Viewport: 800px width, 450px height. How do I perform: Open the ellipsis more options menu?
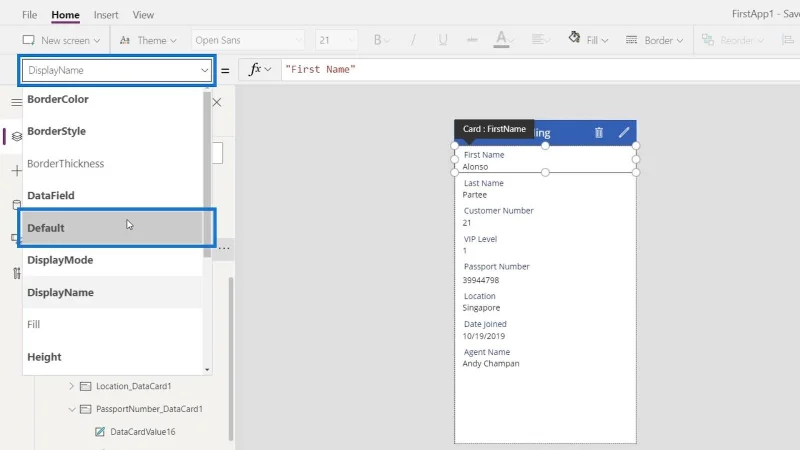224,248
